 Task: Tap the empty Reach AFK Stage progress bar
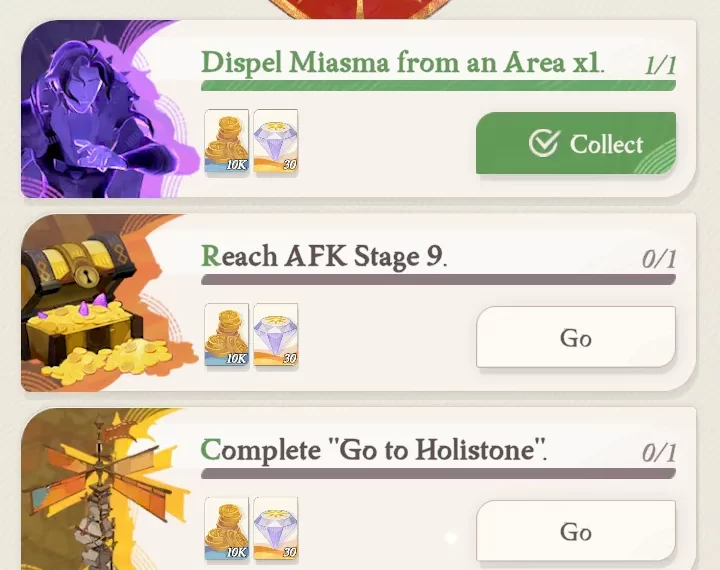(x=438, y=280)
